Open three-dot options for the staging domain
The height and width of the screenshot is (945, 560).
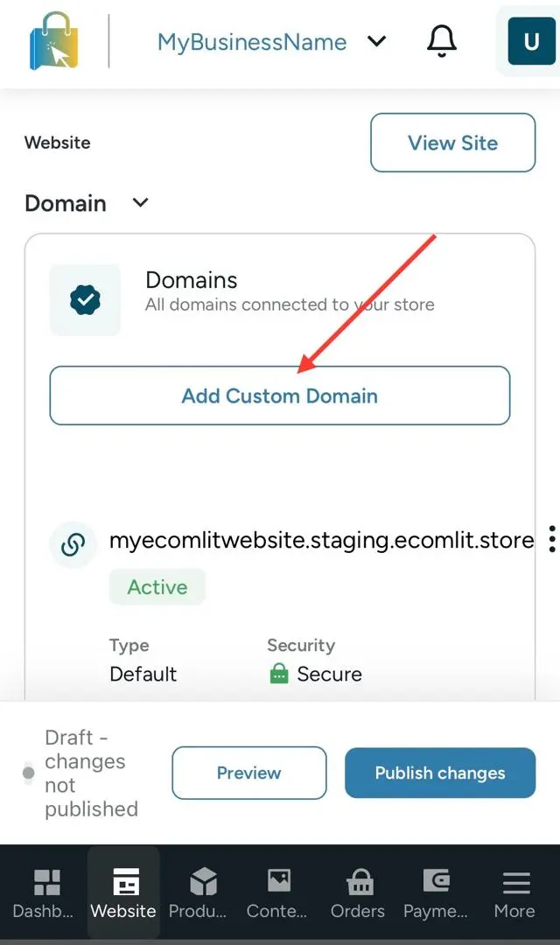[551, 539]
